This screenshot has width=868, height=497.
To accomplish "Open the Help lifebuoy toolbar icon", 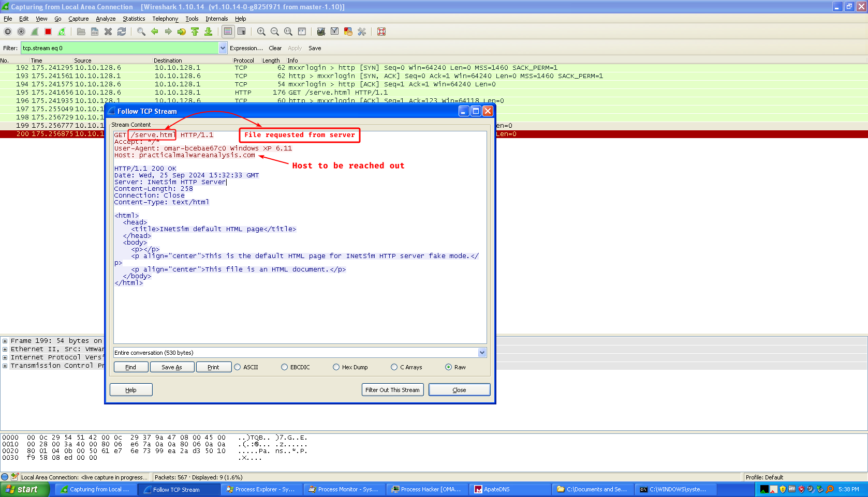I will 381,32.
